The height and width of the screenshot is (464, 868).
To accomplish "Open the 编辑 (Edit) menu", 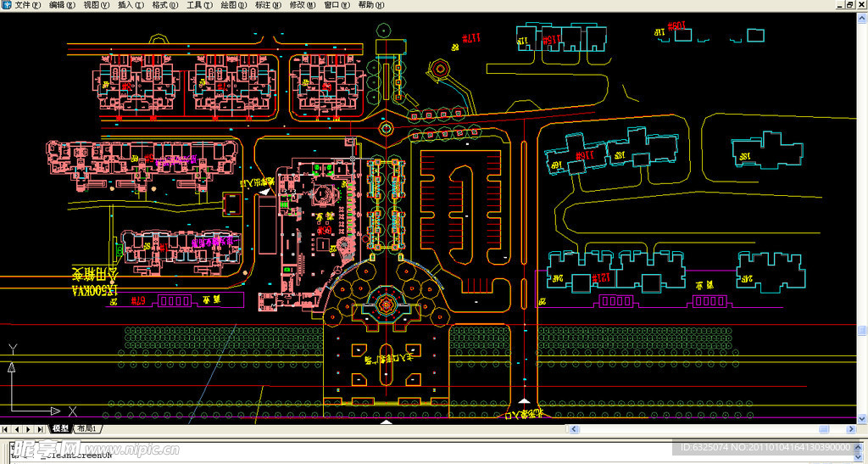I will coord(62,5).
